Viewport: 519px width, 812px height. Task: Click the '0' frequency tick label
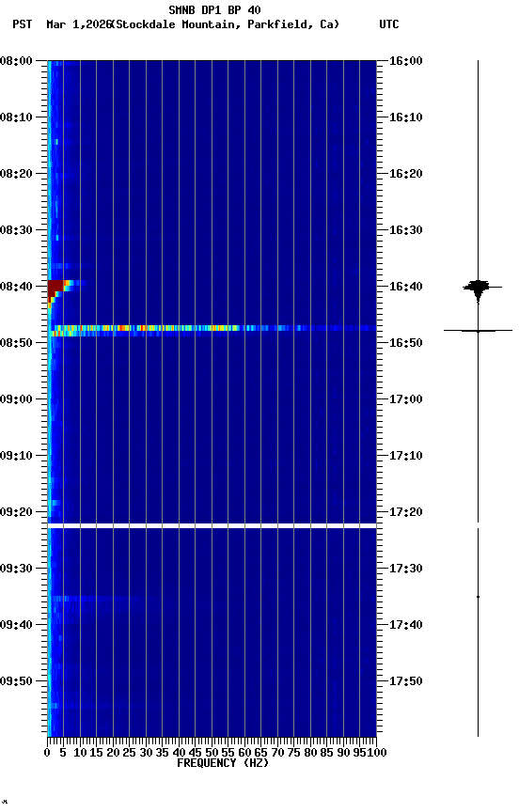(47, 753)
